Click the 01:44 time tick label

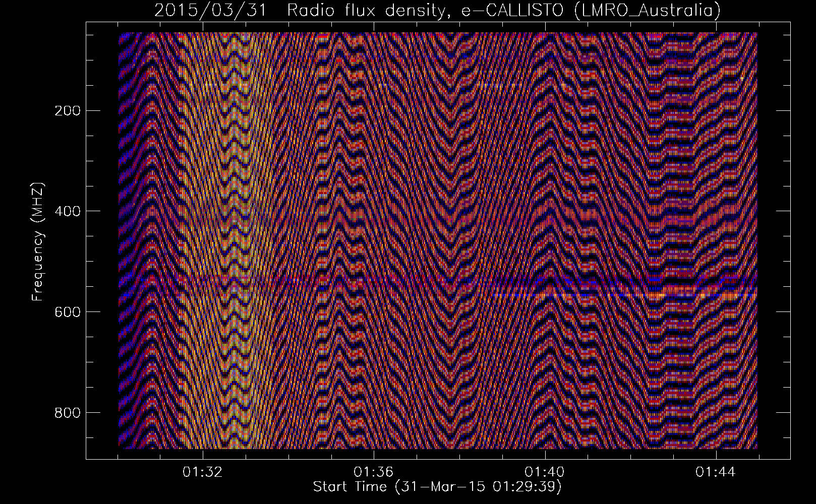pyautogui.click(x=716, y=472)
